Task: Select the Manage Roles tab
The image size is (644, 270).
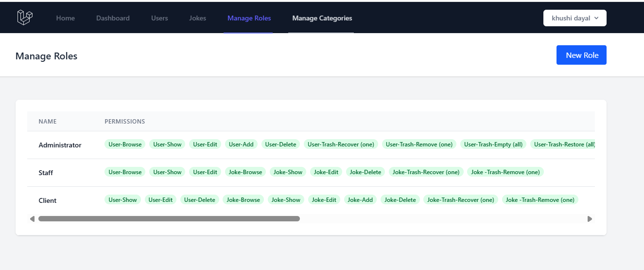Action: (249, 18)
